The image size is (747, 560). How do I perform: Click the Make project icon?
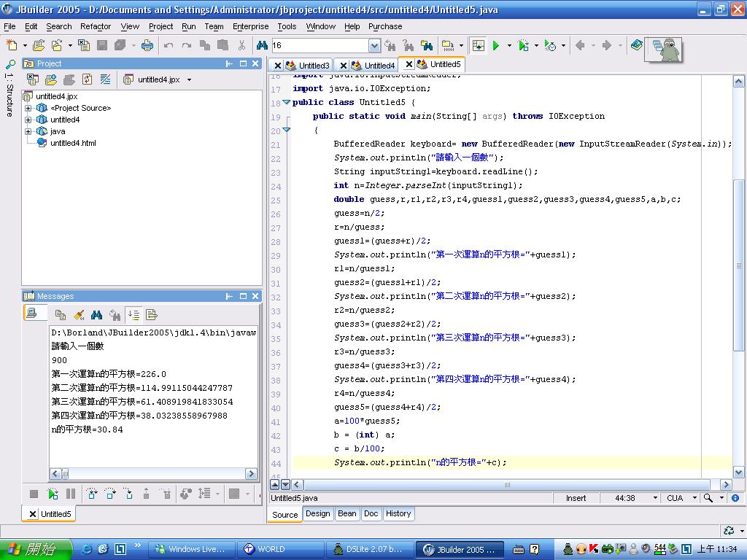(x=449, y=46)
